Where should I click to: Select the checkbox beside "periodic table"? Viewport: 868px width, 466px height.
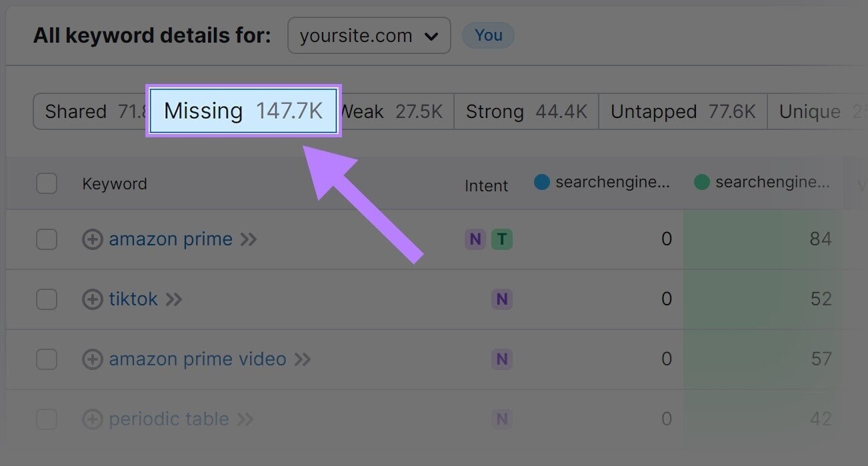[46, 419]
